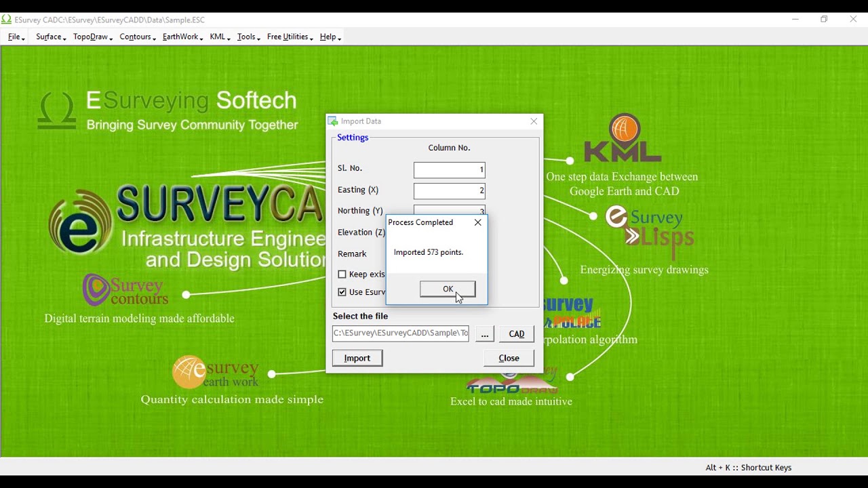Minimize the ESurvey CADD window

pos(795,19)
